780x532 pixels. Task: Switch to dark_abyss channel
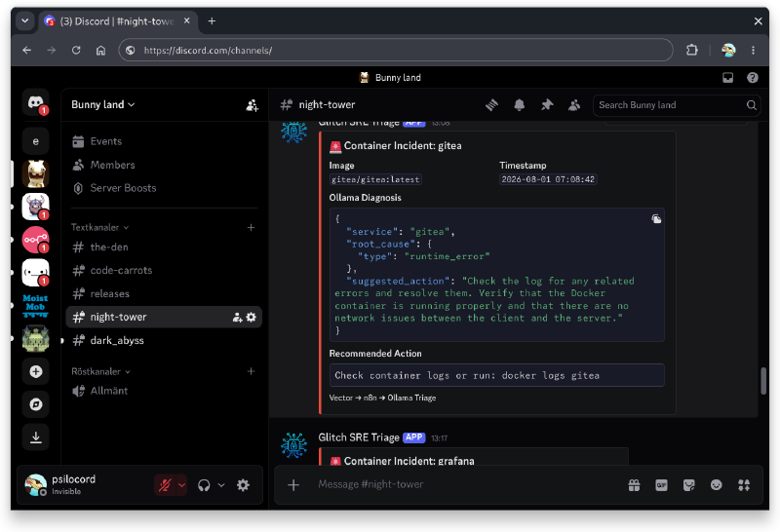[164, 340]
